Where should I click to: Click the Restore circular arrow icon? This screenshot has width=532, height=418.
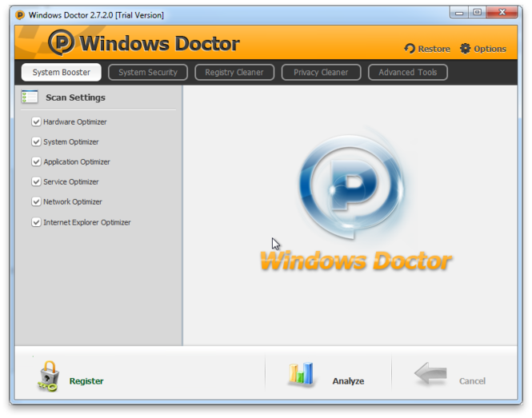pos(410,49)
